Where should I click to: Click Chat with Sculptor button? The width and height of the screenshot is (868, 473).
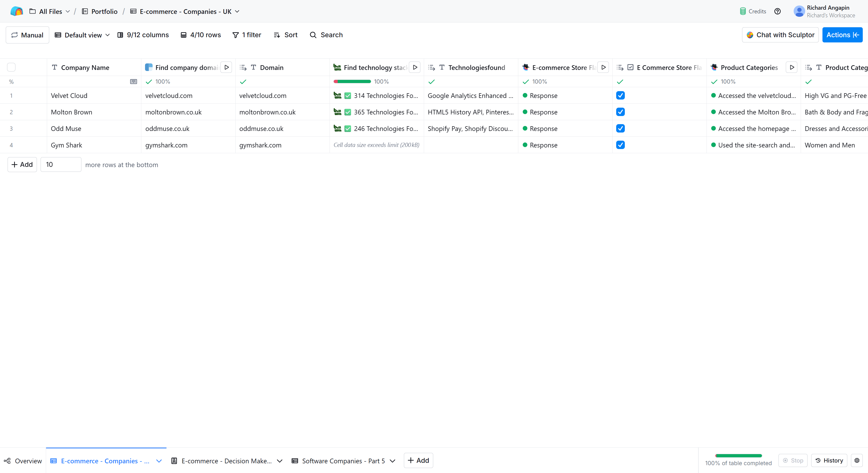point(780,35)
